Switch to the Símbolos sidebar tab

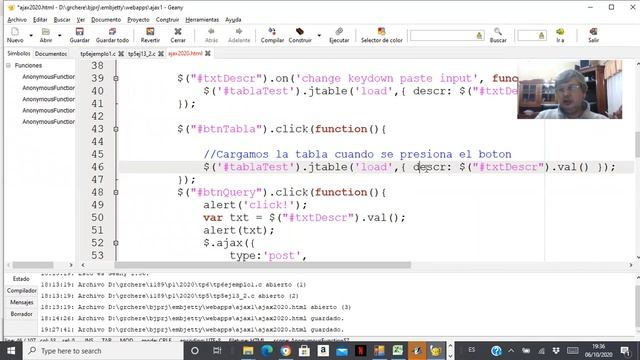(19, 53)
